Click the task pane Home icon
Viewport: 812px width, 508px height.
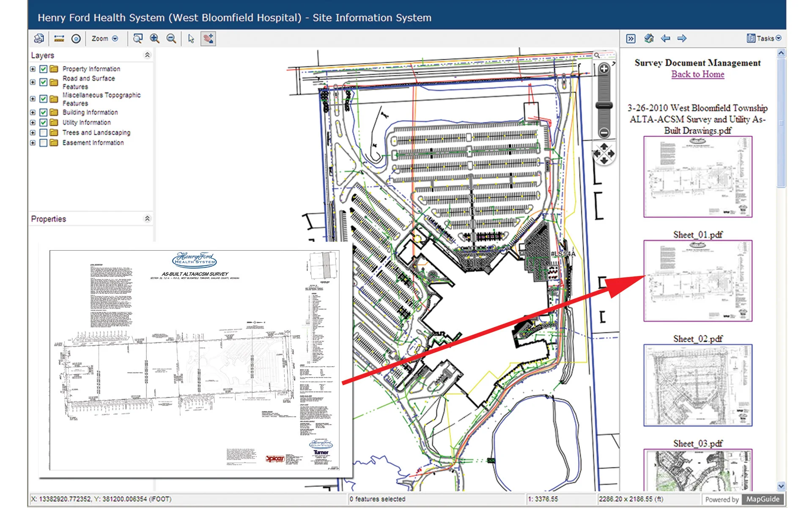(x=649, y=39)
